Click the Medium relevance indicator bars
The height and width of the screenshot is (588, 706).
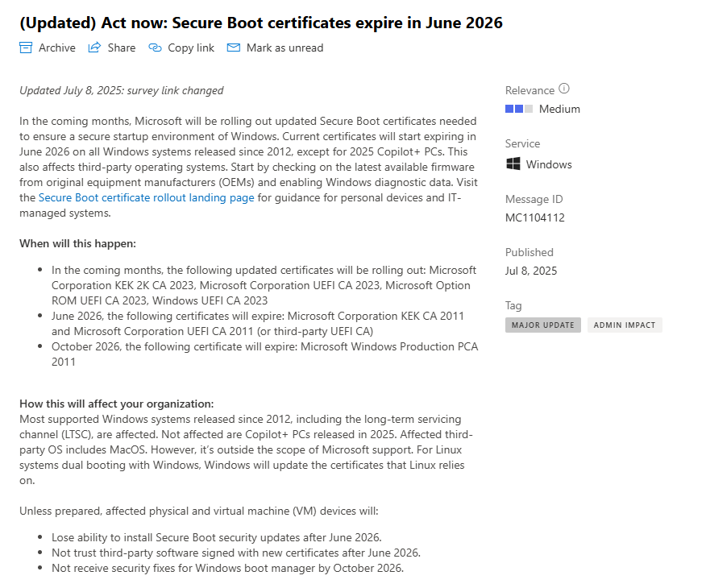click(x=519, y=109)
